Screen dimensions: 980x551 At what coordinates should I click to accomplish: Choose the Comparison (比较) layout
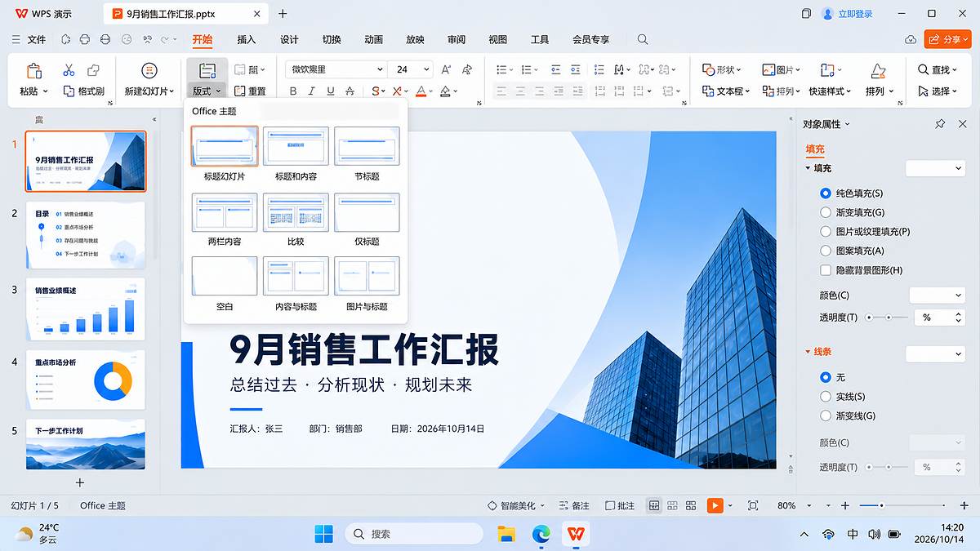click(x=296, y=211)
